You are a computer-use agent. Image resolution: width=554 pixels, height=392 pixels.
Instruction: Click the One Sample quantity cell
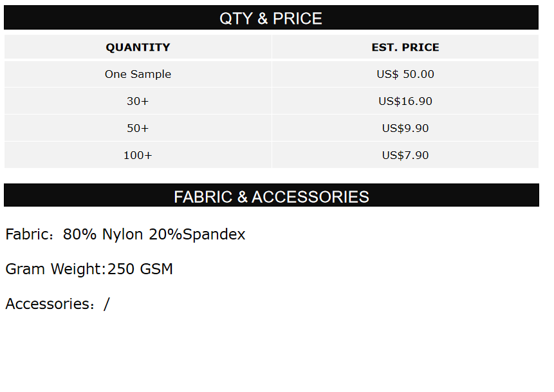tap(138, 74)
